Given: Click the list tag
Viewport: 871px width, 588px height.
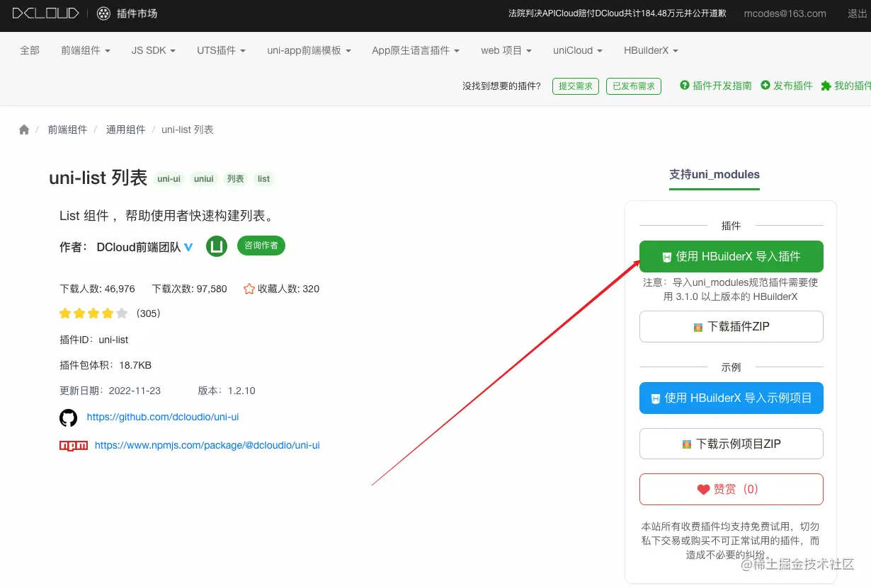Looking at the screenshot, I should point(264,179).
